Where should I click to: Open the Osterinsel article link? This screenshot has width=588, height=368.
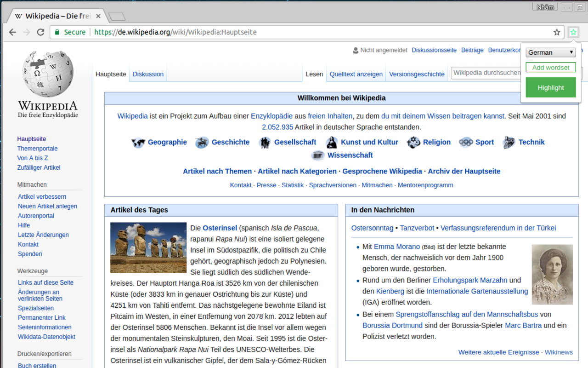[x=220, y=228]
